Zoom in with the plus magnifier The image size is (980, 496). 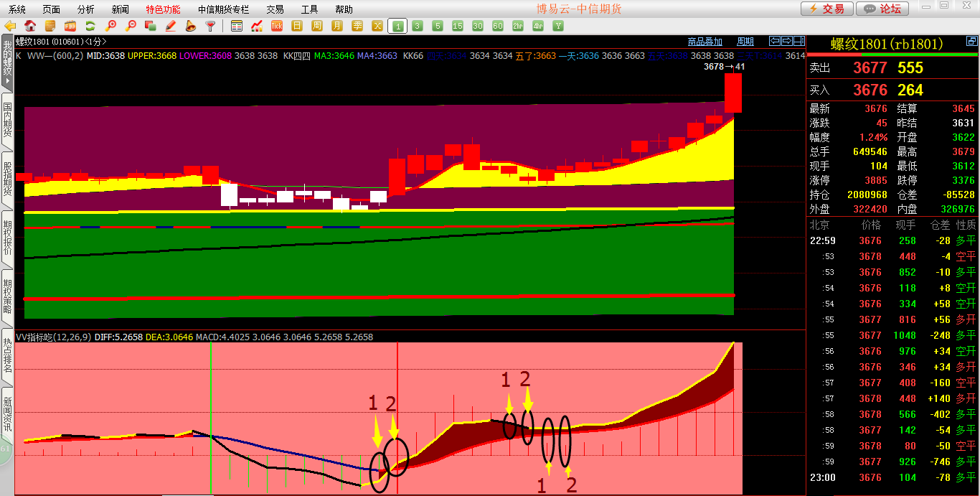[110, 27]
